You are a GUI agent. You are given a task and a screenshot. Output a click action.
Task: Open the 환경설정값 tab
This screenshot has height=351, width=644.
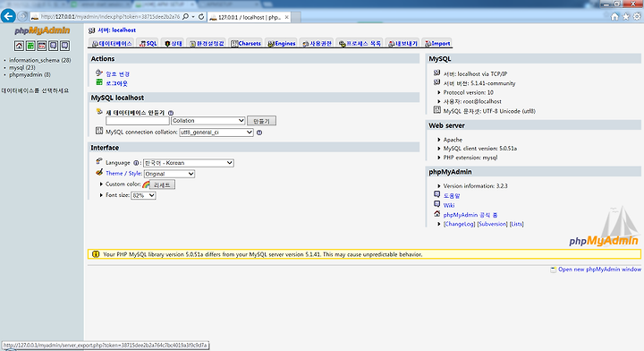point(207,43)
